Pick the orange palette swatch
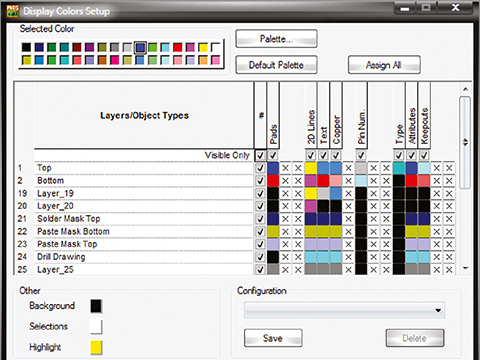Viewport: 480px width, 360px height. pyautogui.click(x=102, y=60)
